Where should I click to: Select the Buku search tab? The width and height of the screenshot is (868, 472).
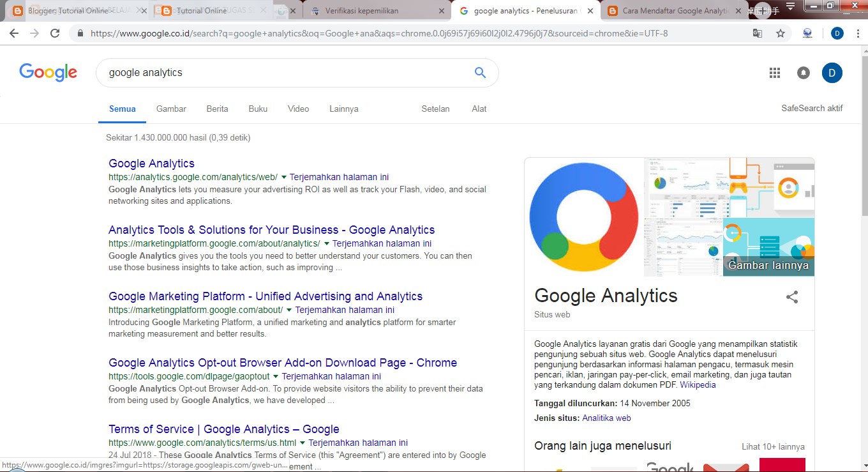pyautogui.click(x=258, y=109)
